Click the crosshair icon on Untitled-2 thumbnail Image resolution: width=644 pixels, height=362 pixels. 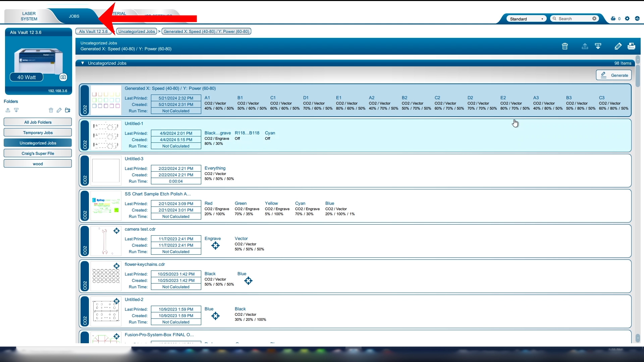(116, 301)
